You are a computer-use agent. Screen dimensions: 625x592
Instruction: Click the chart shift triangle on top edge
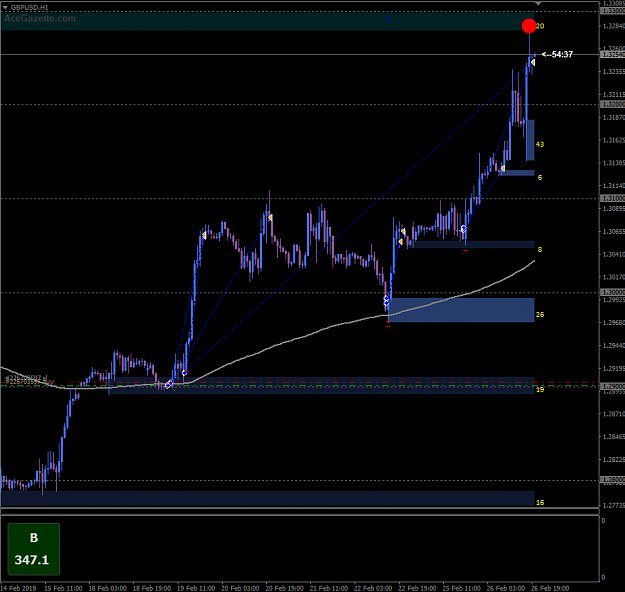(x=538, y=3)
